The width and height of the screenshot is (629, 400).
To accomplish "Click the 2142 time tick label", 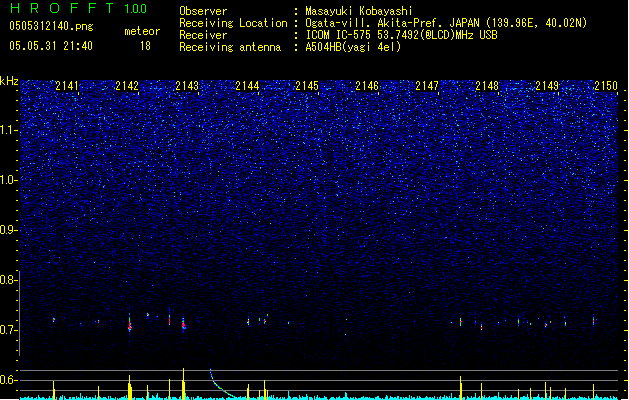I will (127, 86).
